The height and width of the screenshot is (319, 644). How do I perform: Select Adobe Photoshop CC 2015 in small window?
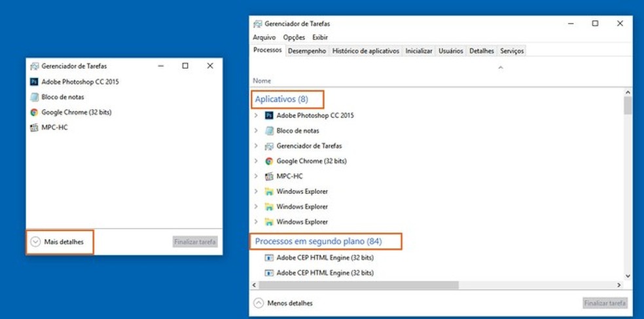pyautogui.click(x=80, y=82)
